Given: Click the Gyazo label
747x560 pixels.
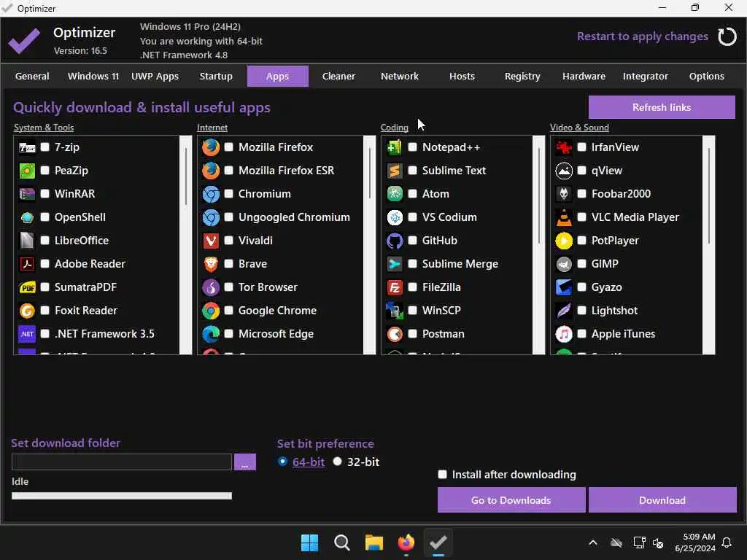Looking at the screenshot, I should pyautogui.click(x=606, y=287).
